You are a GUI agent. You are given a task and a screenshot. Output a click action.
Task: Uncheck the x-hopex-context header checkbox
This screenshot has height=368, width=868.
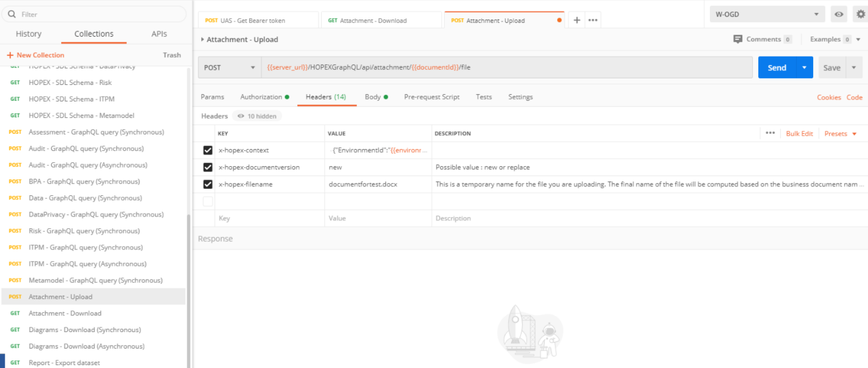point(208,150)
